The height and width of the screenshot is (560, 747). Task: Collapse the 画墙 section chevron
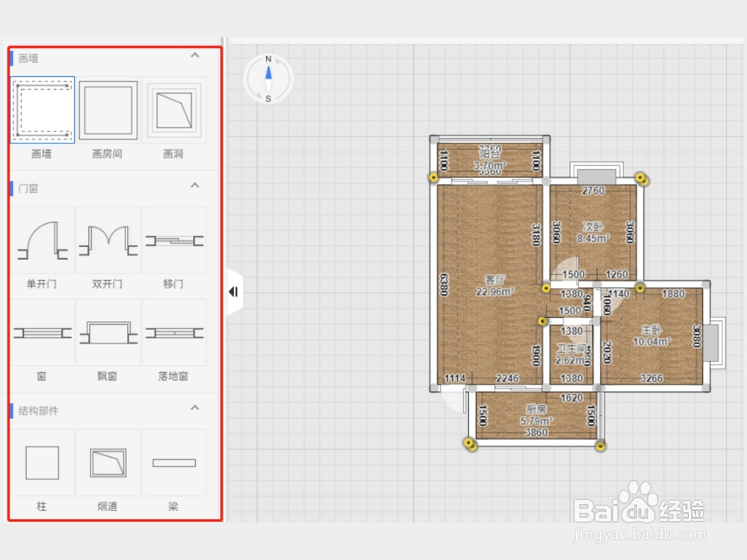195,55
